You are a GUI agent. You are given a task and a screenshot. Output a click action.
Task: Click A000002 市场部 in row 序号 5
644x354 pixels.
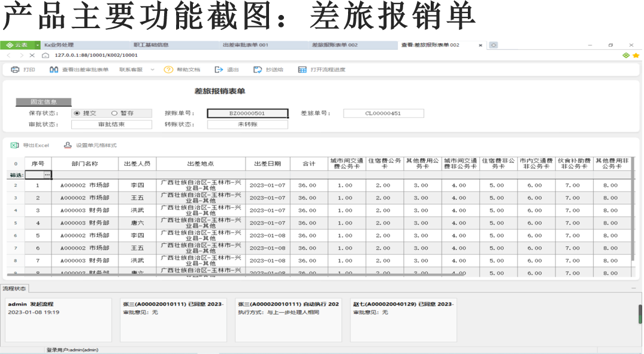point(84,236)
